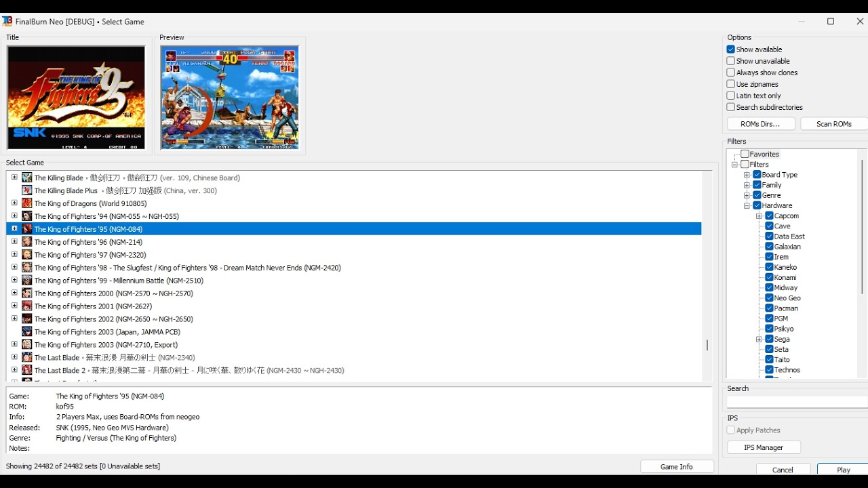Uncheck the Cave hardware filter
Image resolution: width=868 pixels, height=488 pixels.
(x=770, y=226)
